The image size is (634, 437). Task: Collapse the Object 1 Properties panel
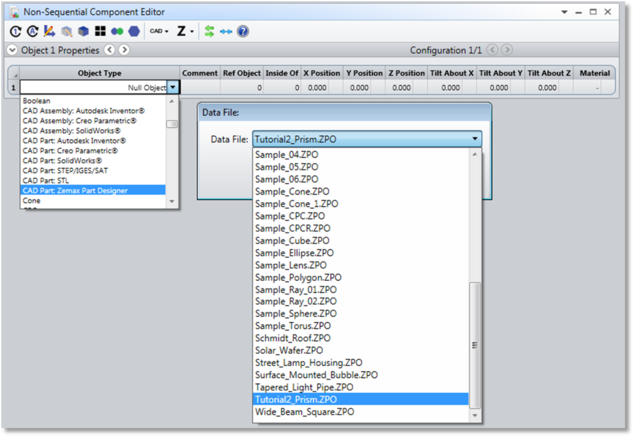(12, 50)
